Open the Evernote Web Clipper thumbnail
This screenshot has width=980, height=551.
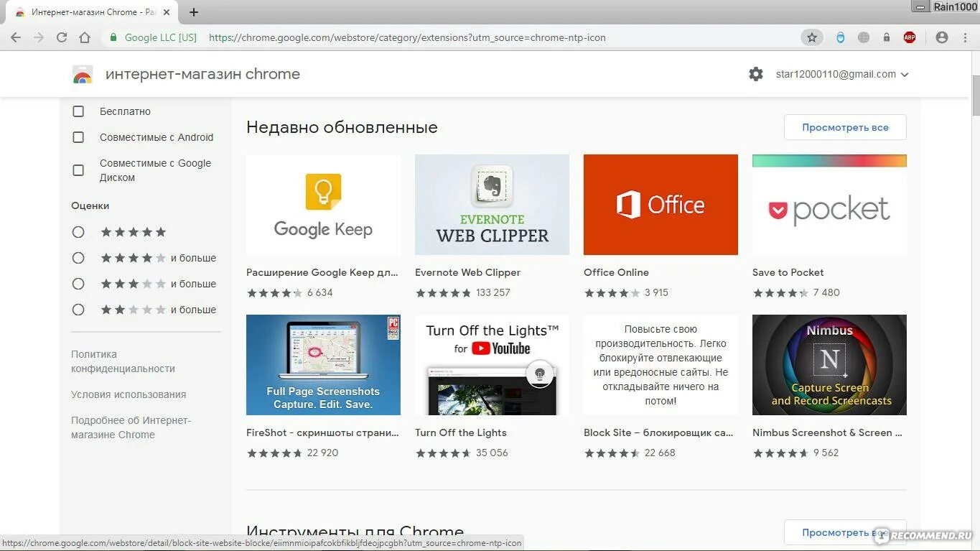[492, 205]
